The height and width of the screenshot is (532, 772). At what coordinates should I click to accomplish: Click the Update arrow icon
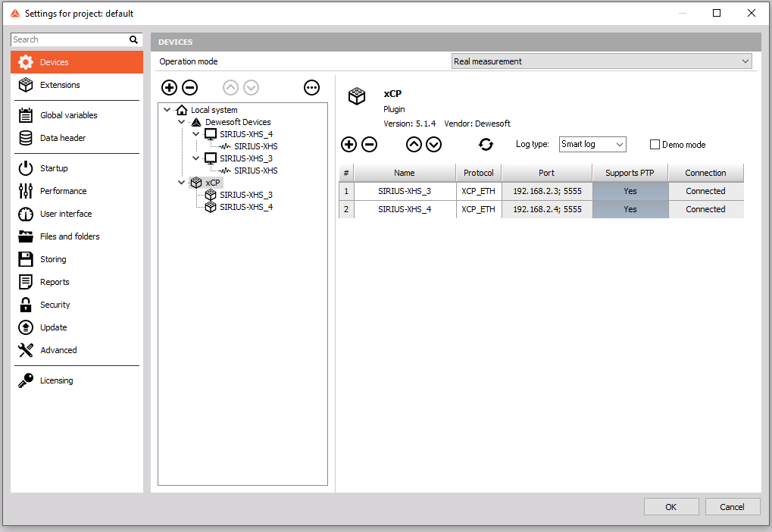26,327
